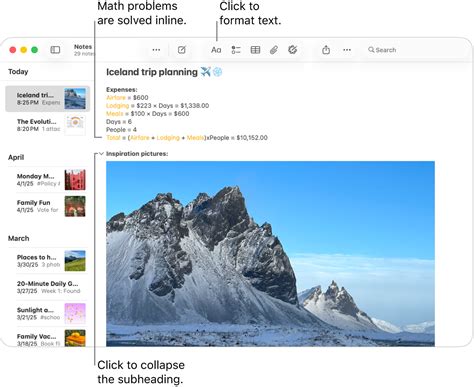Open the 20-Minute Daily G... note
474x387 pixels.
pos(47,287)
